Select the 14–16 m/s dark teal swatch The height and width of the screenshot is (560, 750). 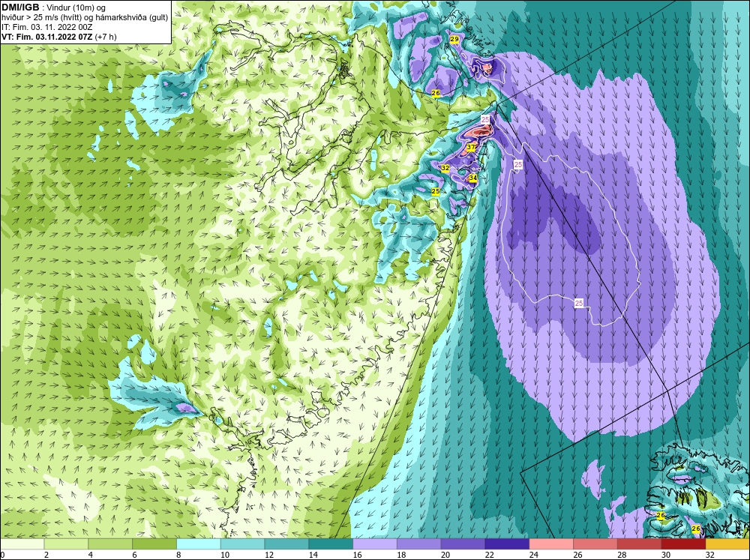[x=331, y=544]
